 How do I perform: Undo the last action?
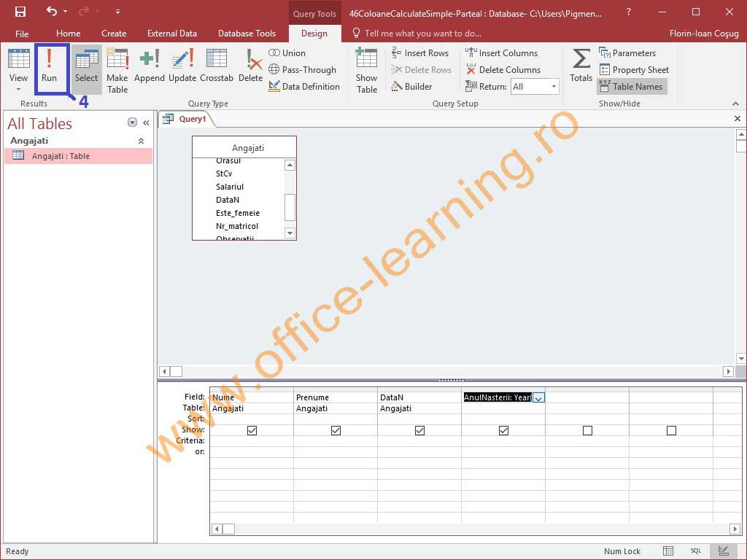[x=52, y=12]
